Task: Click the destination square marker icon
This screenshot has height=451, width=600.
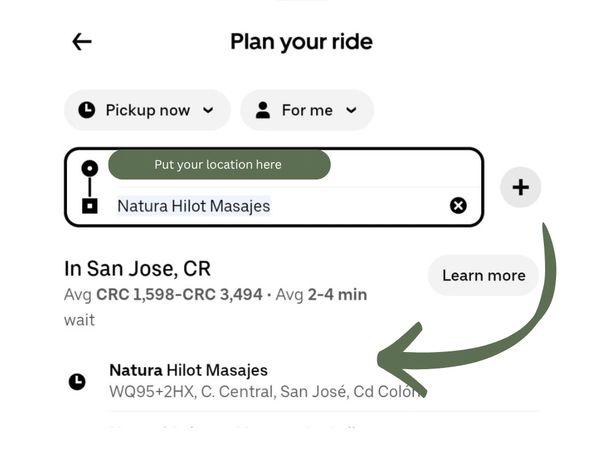Action: tap(90, 206)
